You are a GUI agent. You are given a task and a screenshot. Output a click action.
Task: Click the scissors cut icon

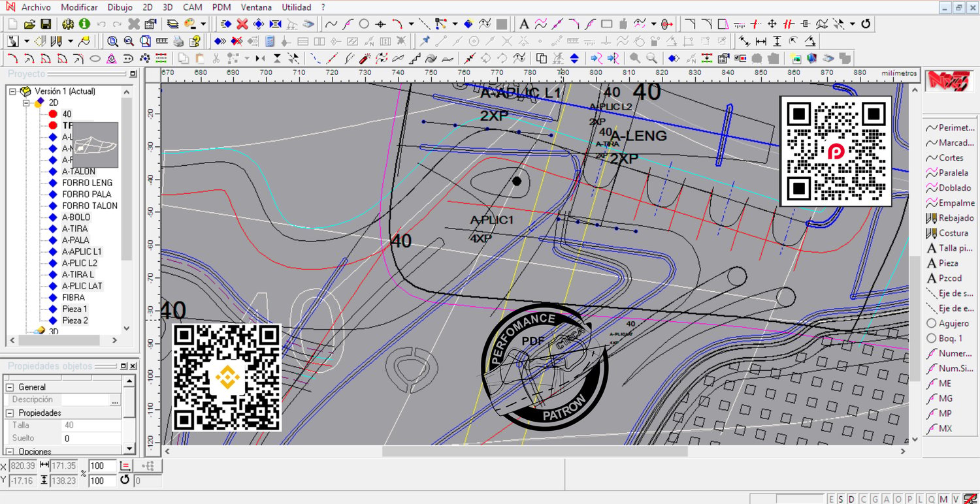click(x=216, y=58)
